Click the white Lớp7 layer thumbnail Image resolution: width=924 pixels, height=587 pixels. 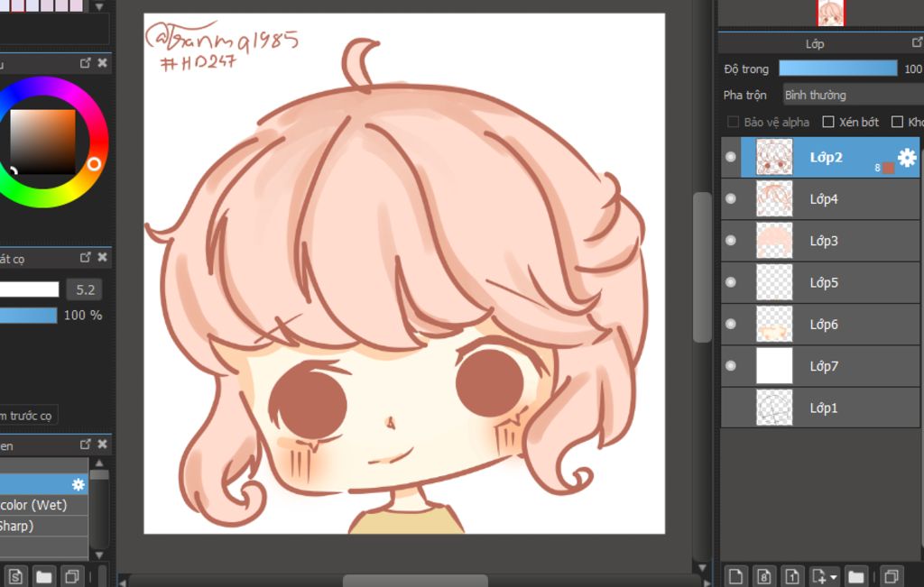point(773,365)
